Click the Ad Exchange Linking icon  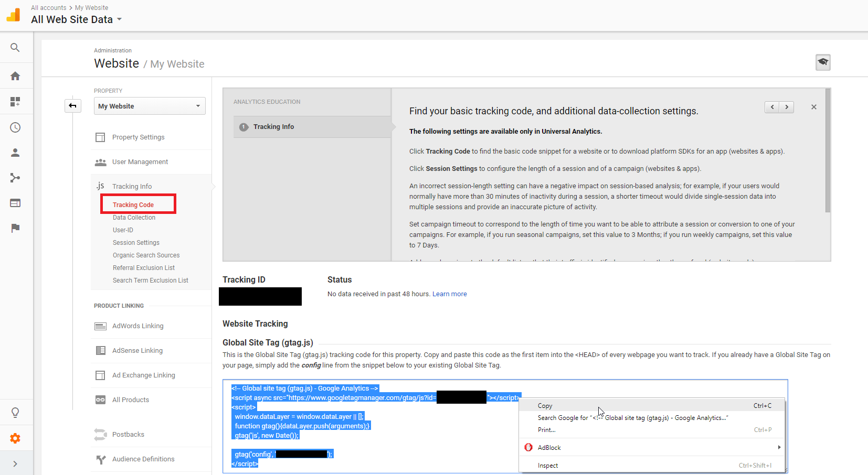pyautogui.click(x=100, y=375)
